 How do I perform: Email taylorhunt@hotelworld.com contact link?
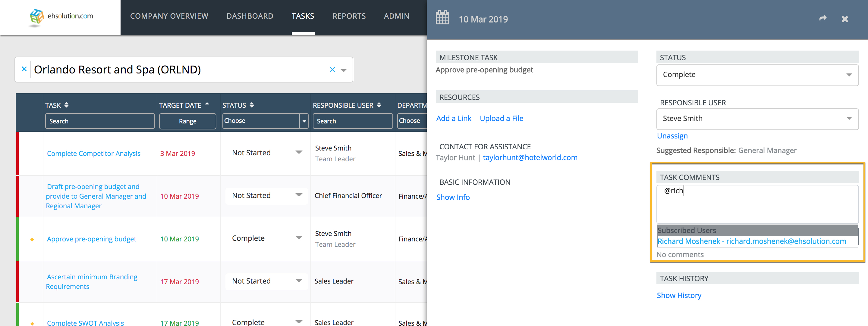tap(530, 157)
